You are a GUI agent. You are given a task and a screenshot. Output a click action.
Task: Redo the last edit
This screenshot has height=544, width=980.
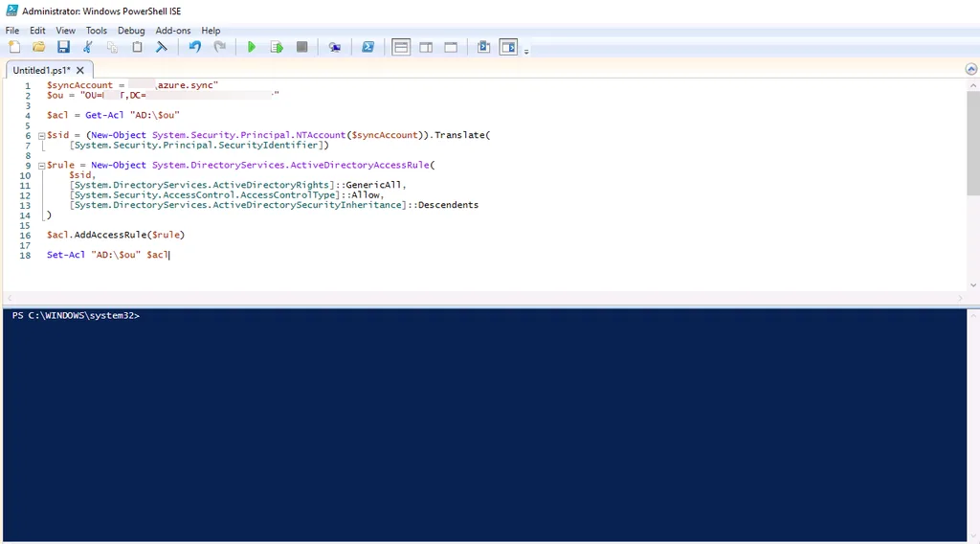coord(219,47)
